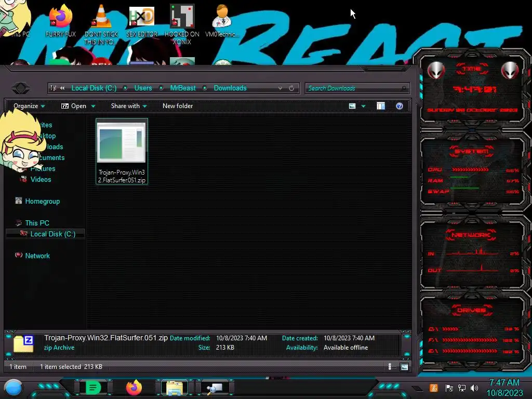Select Videos in navigation pane

41,179
